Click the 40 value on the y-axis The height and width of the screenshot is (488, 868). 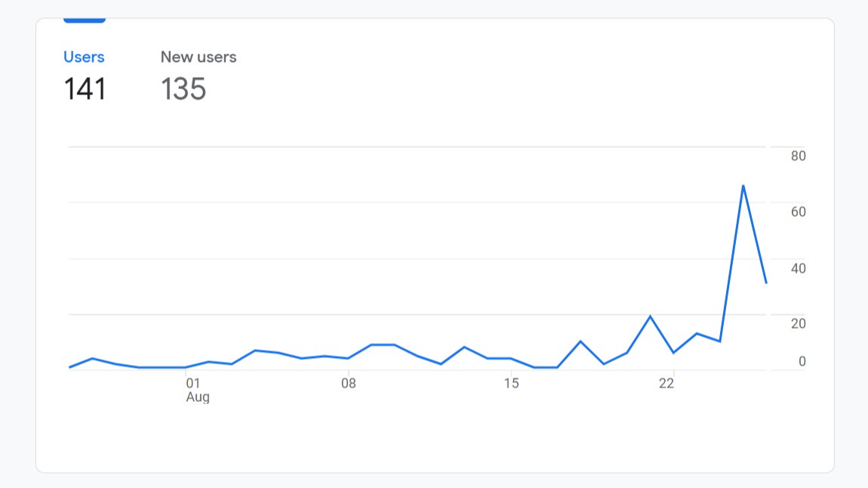(x=799, y=268)
